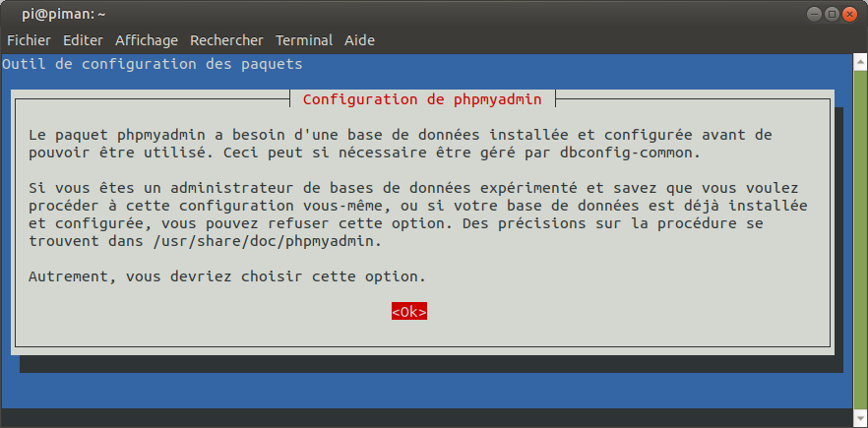Maximize the terminal window
The image size is (868, 428).
831,15
